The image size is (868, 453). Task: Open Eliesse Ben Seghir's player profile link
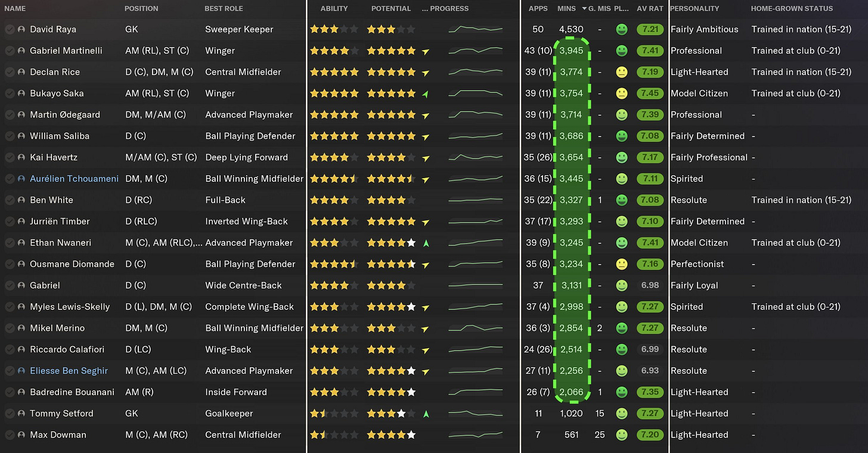[69, 371]
